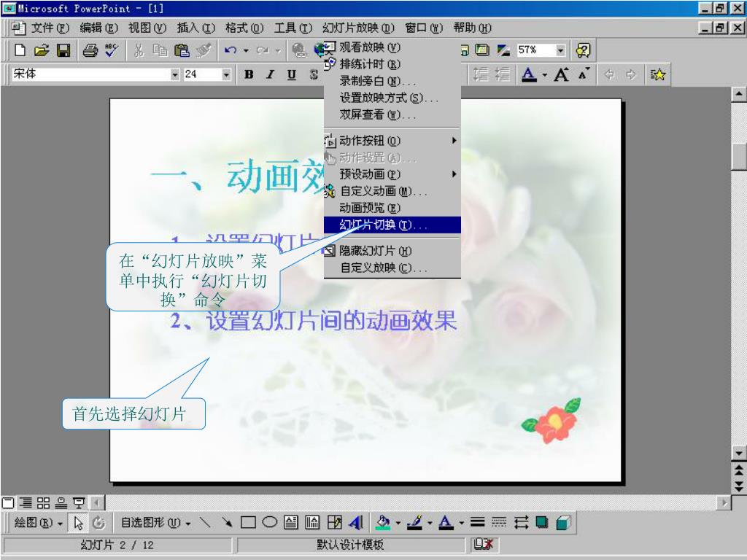Print using the printer icon
Viewport: 747px width, 560px height.
point(90,50)
